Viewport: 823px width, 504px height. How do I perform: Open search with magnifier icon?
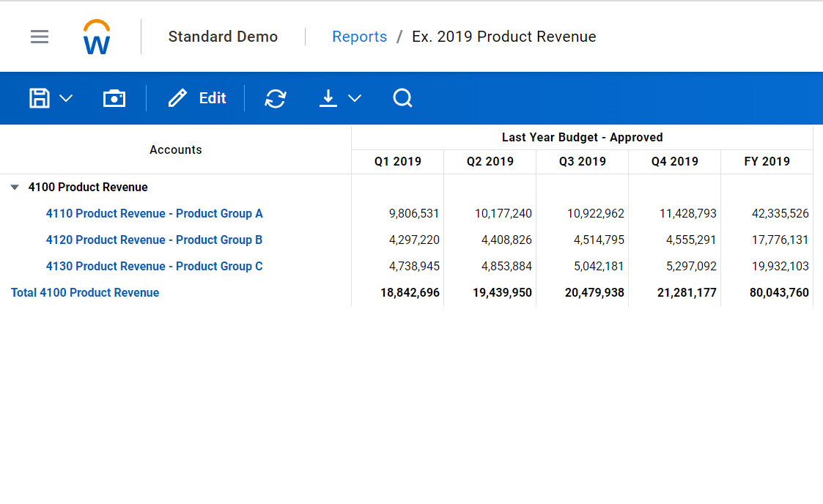coord(402,98)
